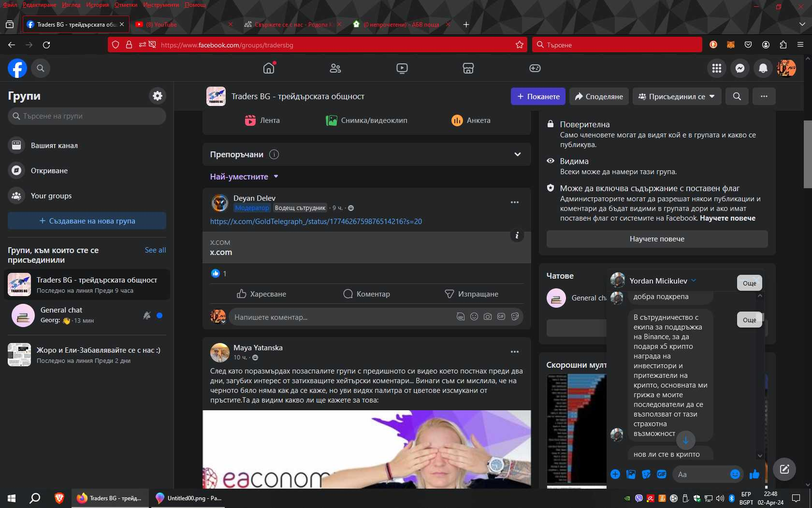Attach a photo in Yordan chat

631,474
